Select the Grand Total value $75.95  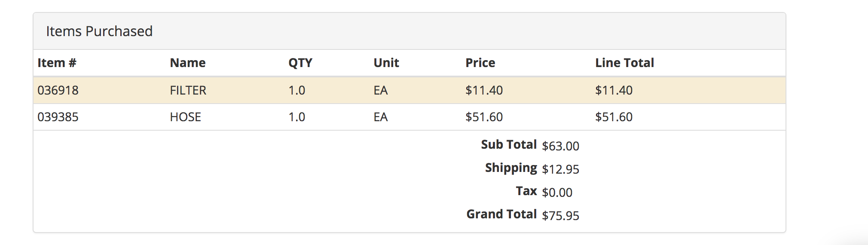561,216
